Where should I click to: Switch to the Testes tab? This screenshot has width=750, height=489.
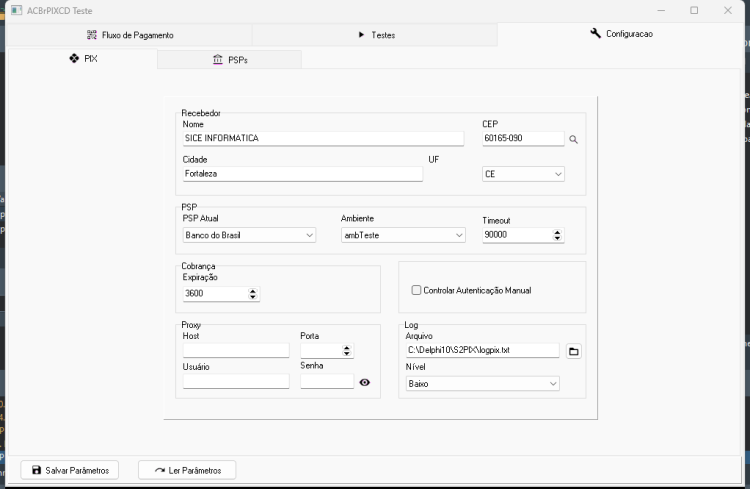pos(375,35)
